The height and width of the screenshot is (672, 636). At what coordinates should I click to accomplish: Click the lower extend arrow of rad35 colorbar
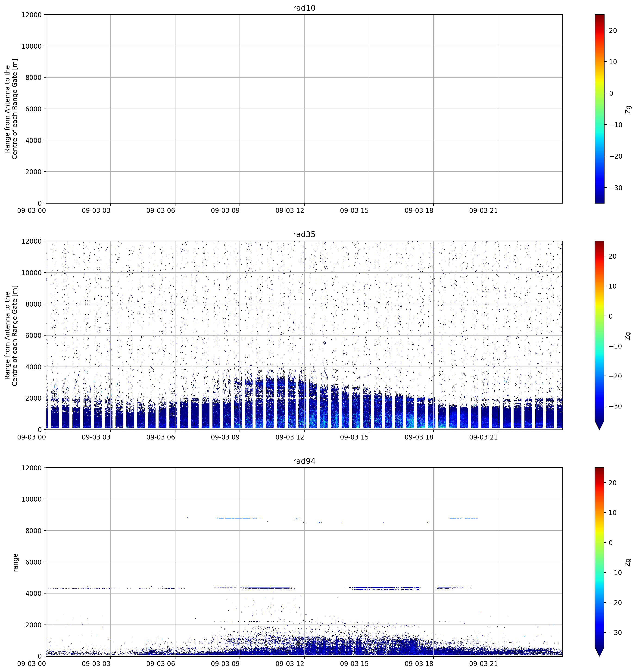tap(599, 425)
